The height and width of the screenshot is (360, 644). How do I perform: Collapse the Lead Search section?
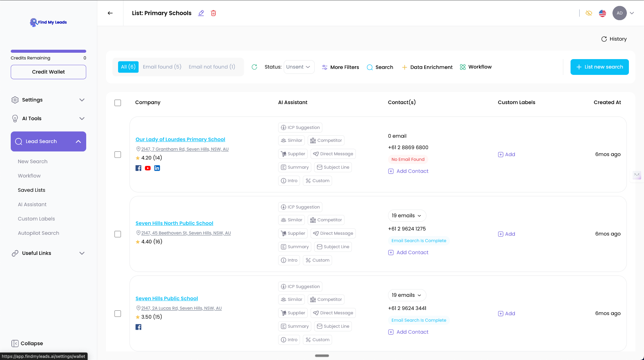[x=48, y=141]
